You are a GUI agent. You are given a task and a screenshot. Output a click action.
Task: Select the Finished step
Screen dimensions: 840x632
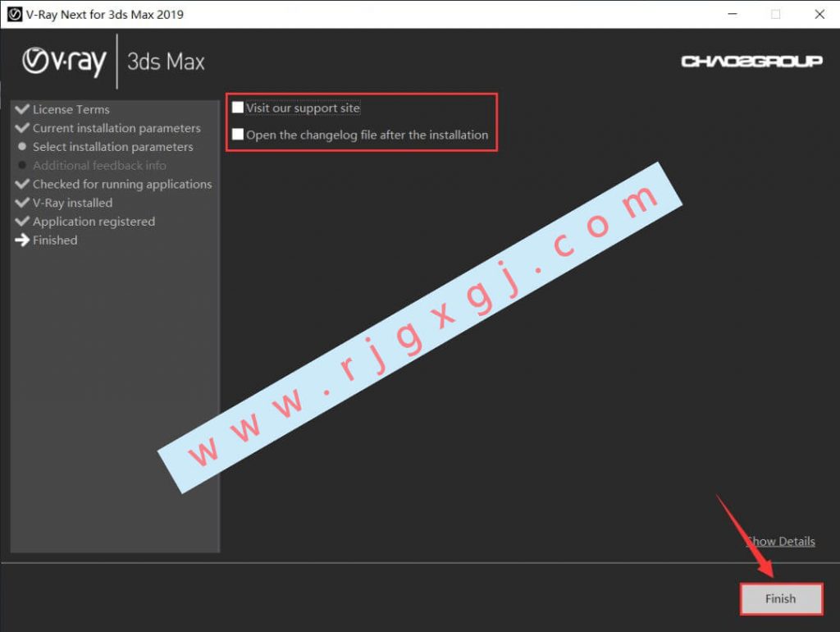pos(55,240)
